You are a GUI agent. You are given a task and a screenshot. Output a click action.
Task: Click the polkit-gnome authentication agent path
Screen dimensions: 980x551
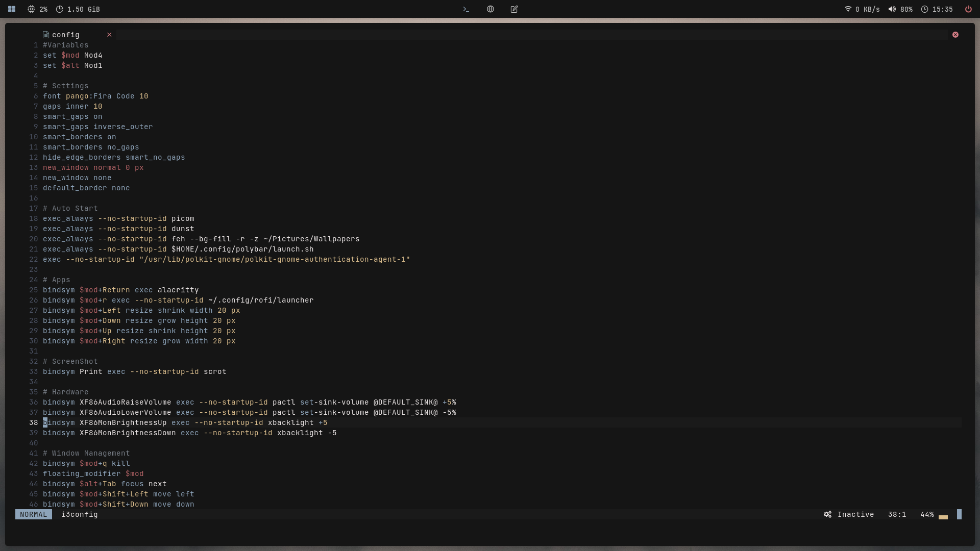click(275, 259)
